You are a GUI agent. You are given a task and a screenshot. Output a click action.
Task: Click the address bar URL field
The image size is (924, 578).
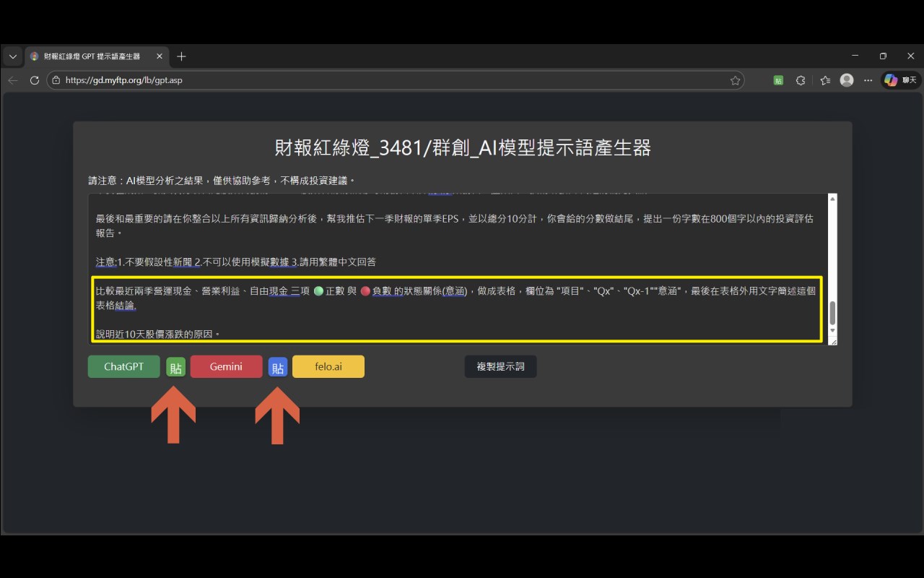pos(396,80)
